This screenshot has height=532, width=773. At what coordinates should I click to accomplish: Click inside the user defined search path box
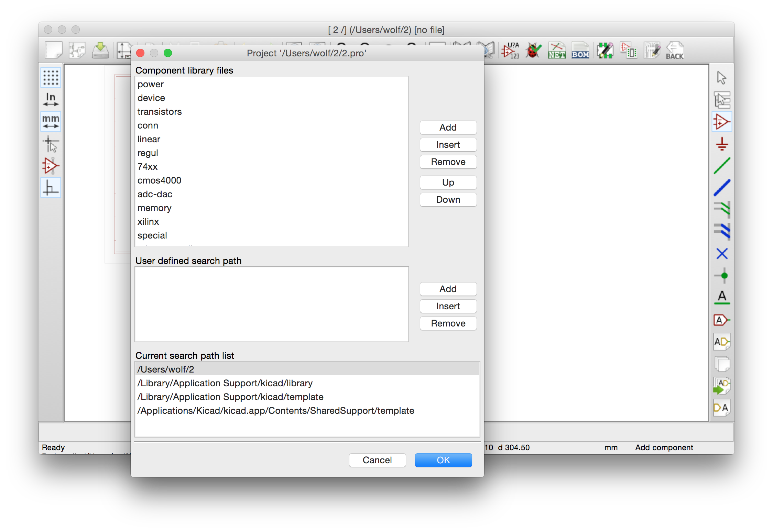(x=272, y=304)
